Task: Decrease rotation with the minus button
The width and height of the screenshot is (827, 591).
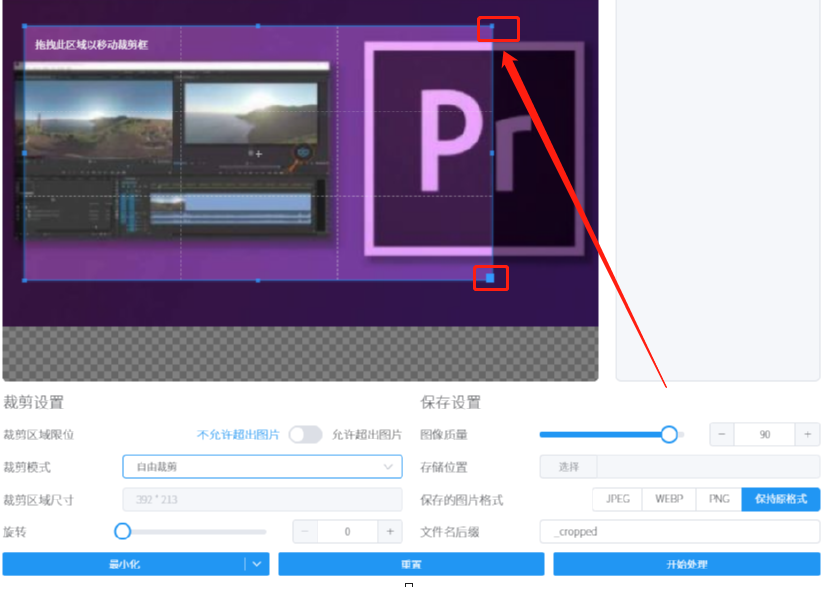Action: coord(305,531)
